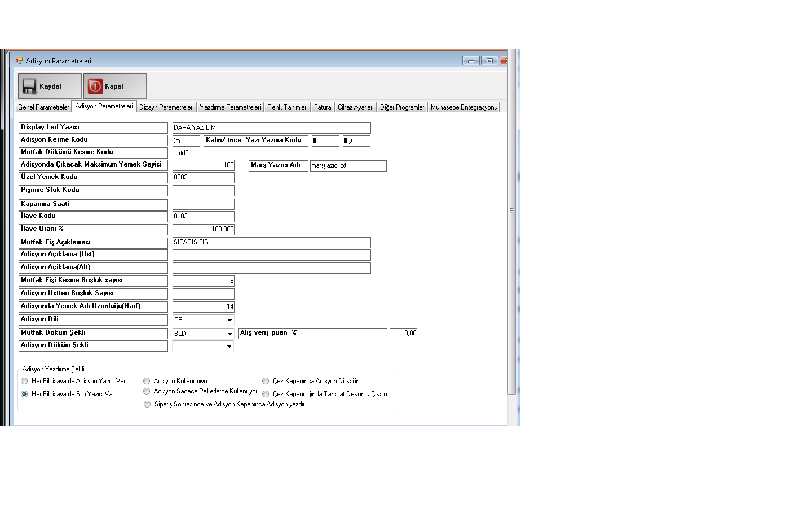
Task: Open the Cihaz Ayarları tab
Action: 356,107
